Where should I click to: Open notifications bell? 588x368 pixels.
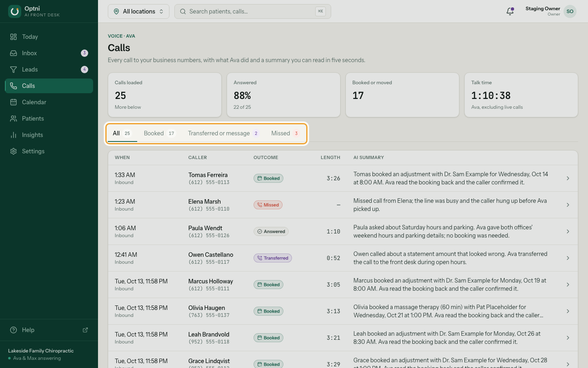510,11
